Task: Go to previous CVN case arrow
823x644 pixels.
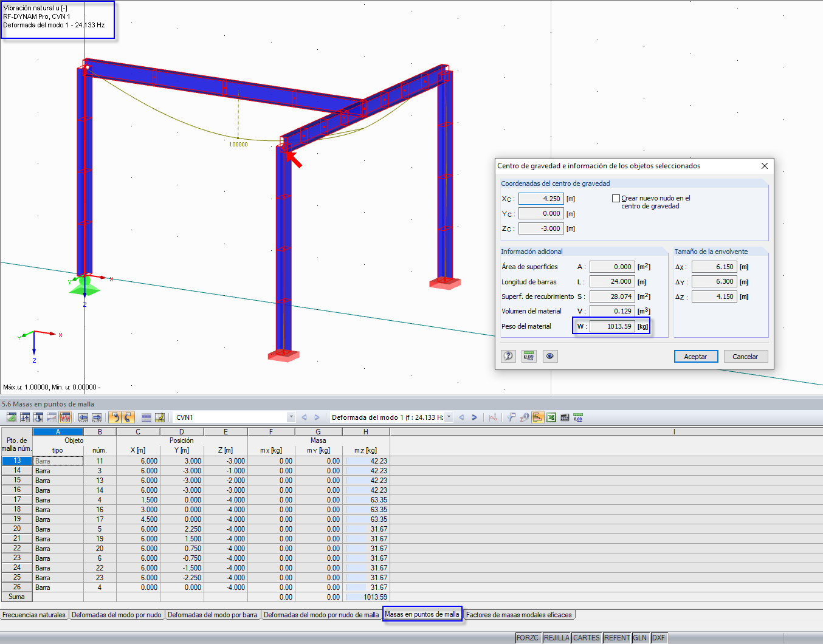Action: 305,417
